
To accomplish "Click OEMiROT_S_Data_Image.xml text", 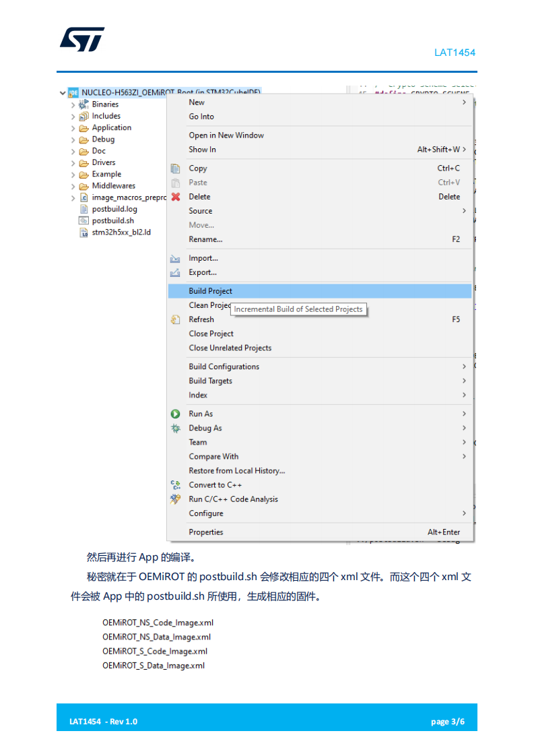I will [154, 665].
